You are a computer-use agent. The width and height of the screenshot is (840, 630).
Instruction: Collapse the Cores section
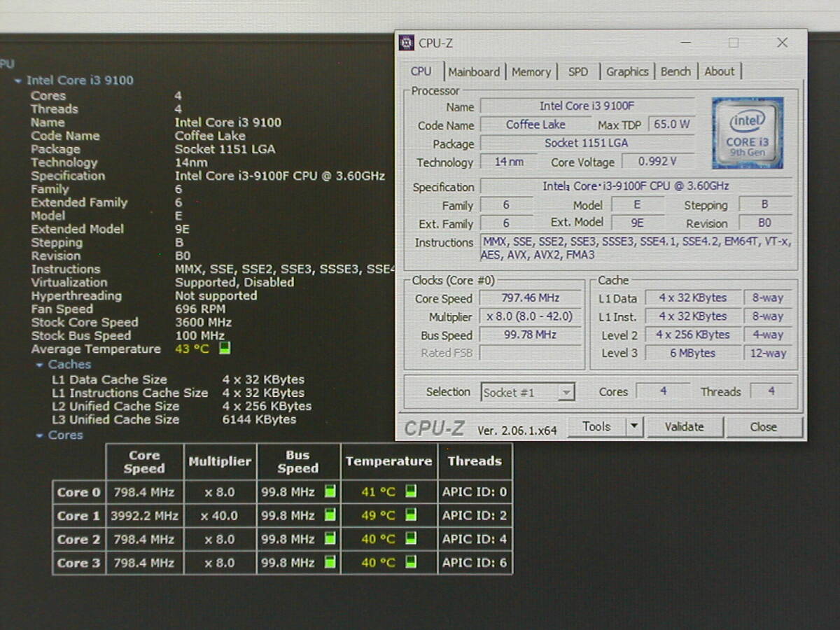pos(39,435)
